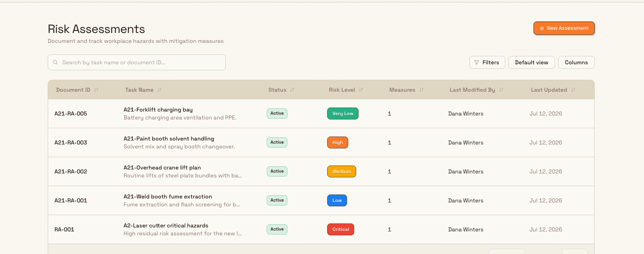Viewport: 644px width, 254px height.
Task: Open the Columns chooser
Action: tap(576, 62)
